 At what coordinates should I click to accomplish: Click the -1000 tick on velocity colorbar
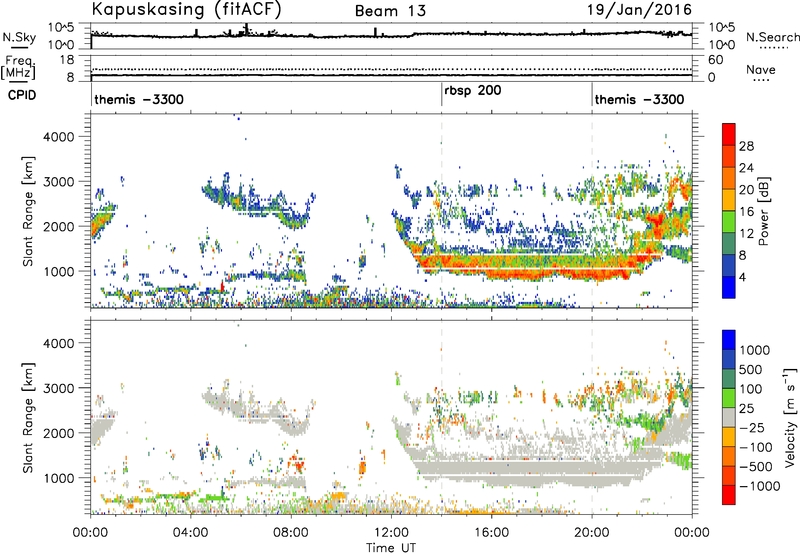pos(760,486)
